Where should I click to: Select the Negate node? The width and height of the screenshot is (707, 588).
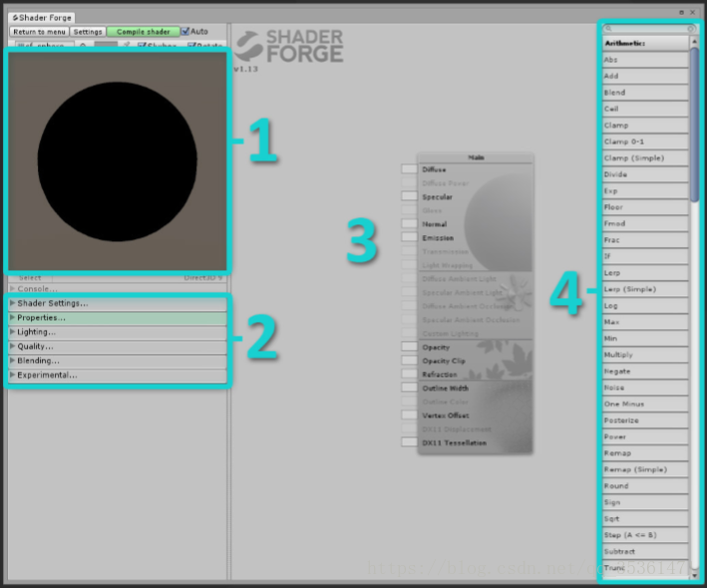click(646, 372)
